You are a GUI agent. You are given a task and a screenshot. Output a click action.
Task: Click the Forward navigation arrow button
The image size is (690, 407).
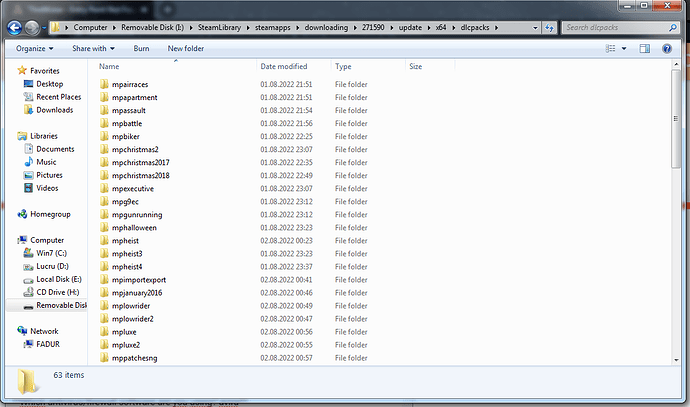click(32, 28)
